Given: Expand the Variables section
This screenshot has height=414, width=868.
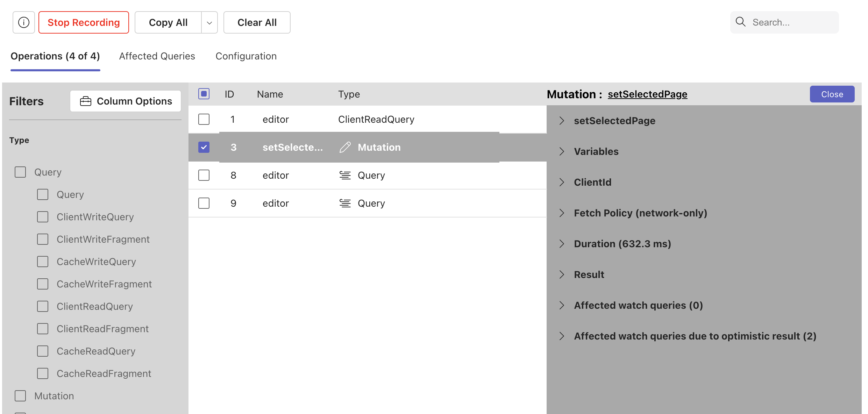Looking at the screenshot, I should coord(562,151).
